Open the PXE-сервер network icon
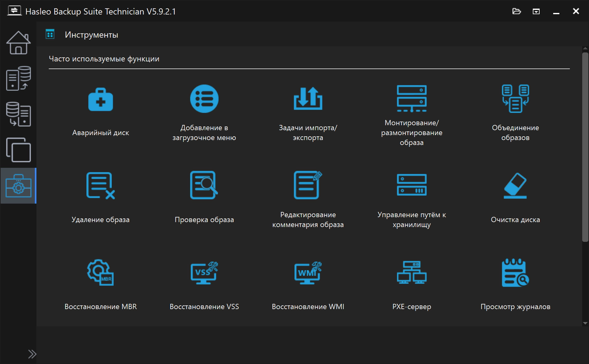This screenshot has height=364, width=589. [x=412, y=272]
